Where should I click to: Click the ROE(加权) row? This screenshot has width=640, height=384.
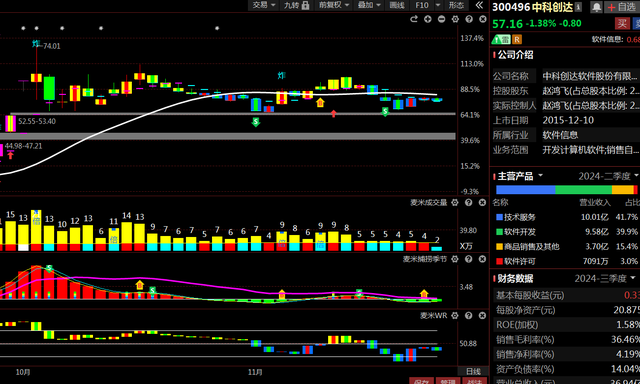pyautogui.click(x=566, y=325)
